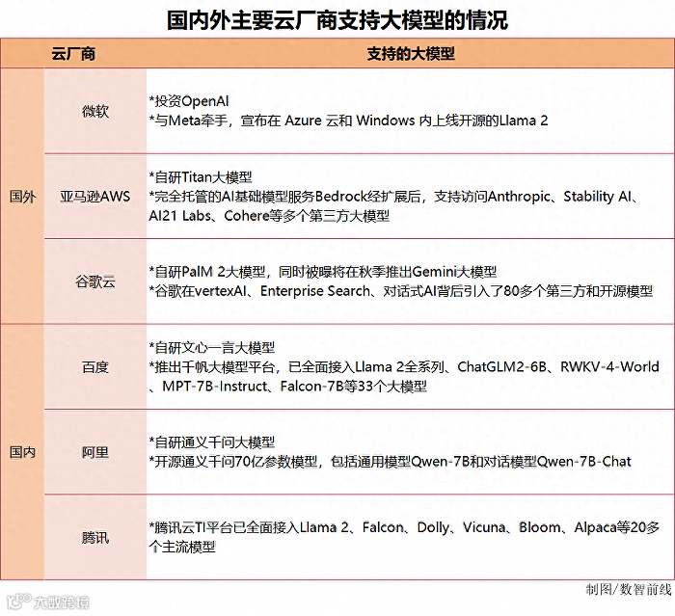Viewport: 675px width, 616px height.
Task: Click the Qwen-7B-Chat open-source line
Action: (x=390, y=462)
